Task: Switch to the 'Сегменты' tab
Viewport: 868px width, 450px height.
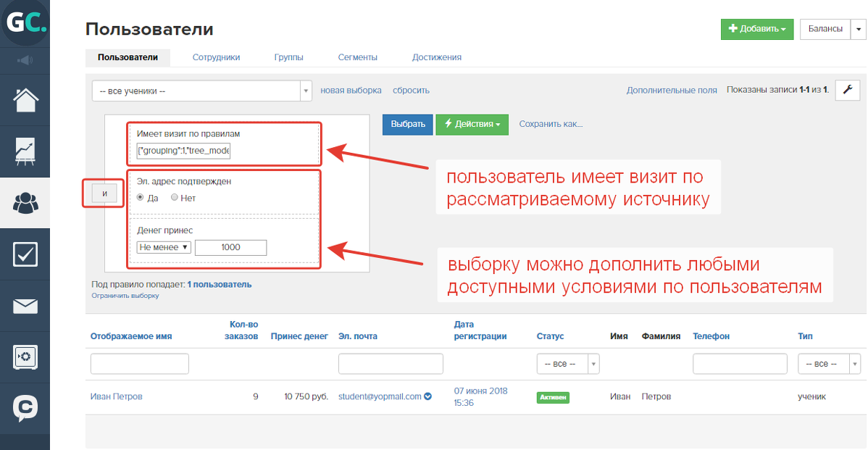Action: (x=357, y=57)
